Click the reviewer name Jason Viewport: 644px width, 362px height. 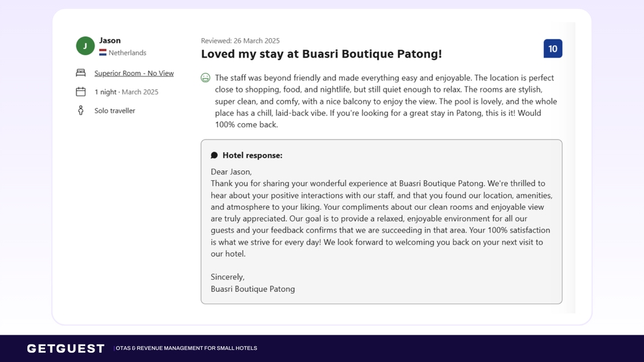point(109,40)
